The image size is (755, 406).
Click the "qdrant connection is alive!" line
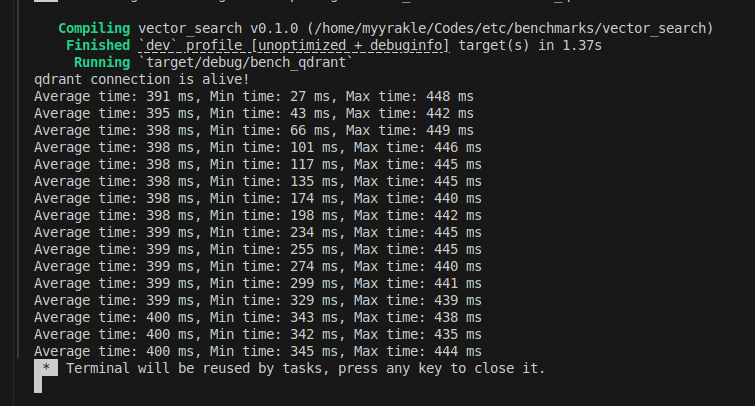click(136, 79)
